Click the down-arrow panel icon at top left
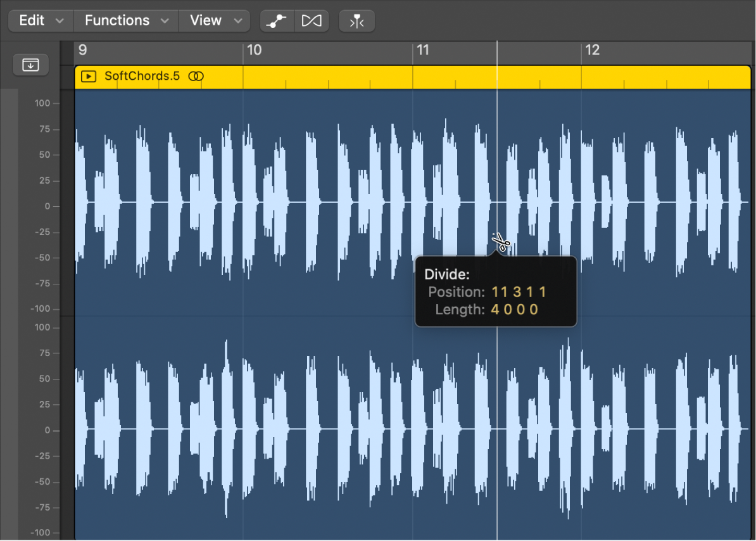 pyautogui.click(x=30, y=65)
